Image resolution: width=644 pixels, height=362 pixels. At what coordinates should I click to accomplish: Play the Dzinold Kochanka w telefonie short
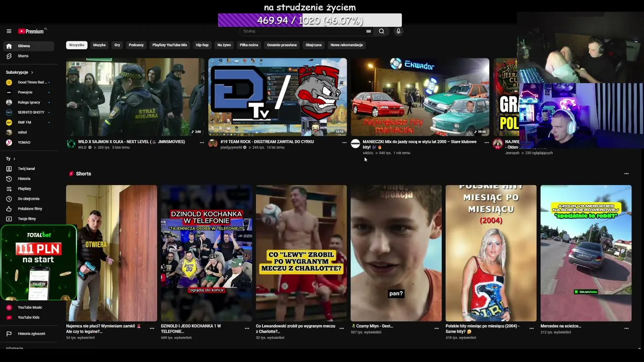(206, 253)
